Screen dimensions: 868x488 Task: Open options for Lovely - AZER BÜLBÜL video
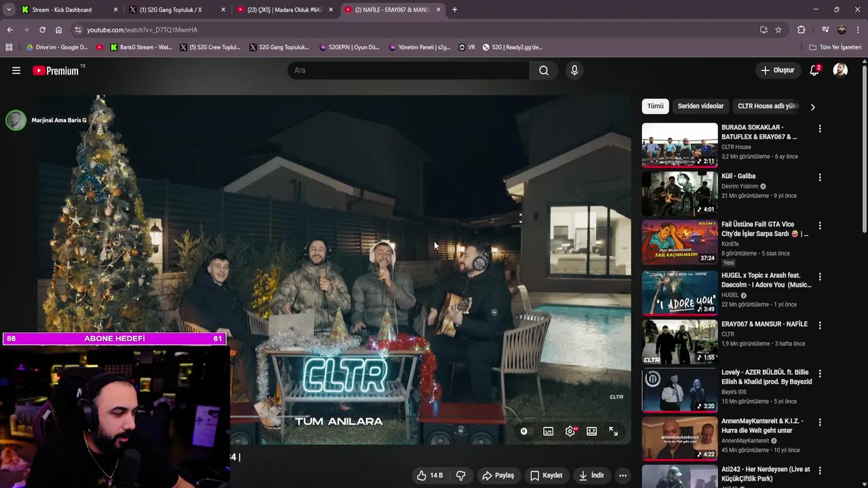pyautogui.click(x=820, y=373)
